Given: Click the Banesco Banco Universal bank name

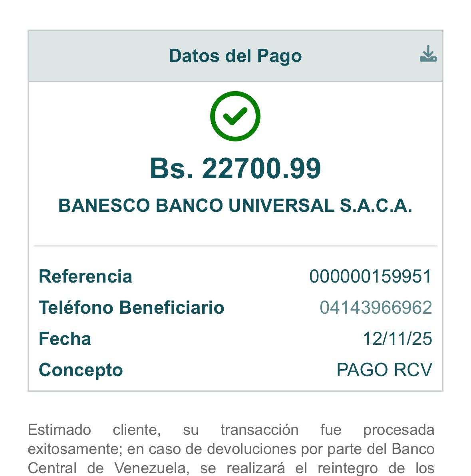Looking at the screenshot, I should point(235,205).
